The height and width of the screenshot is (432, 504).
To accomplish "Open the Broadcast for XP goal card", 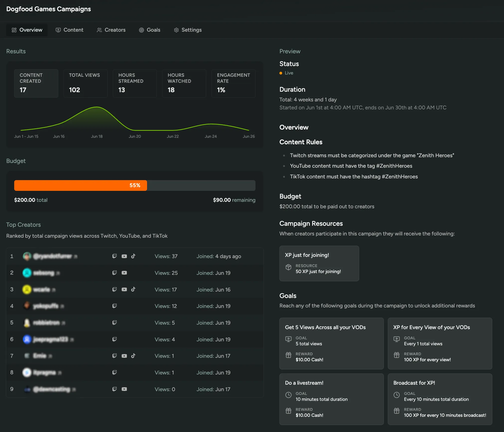I will point(440,399).
